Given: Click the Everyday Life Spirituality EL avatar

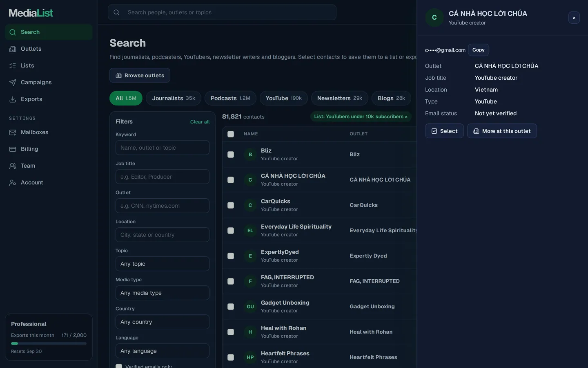Looking at the screenshot, I should click(x=250, y=231).
